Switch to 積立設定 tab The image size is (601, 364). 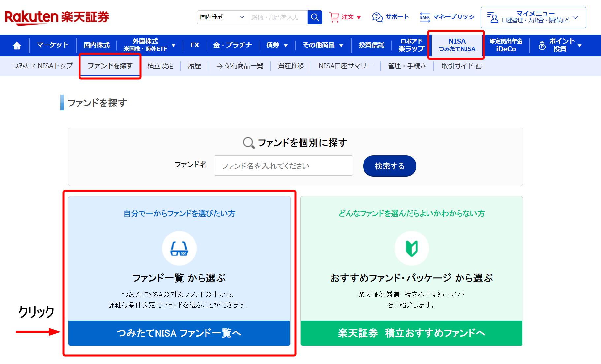[x=160, y=66]
